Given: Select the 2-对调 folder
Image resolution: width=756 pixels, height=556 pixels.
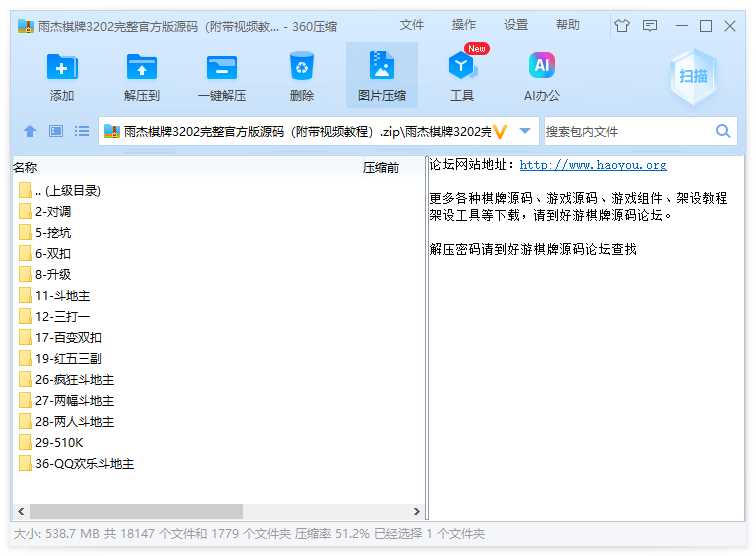Looking at the screenshot, I should tap(45, 211).
